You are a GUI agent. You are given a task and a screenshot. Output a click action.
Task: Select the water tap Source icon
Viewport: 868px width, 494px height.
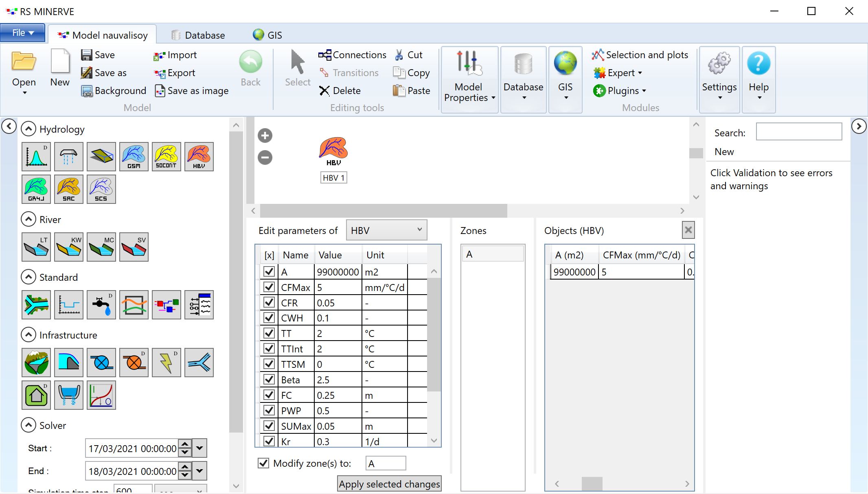pos(101,305)
